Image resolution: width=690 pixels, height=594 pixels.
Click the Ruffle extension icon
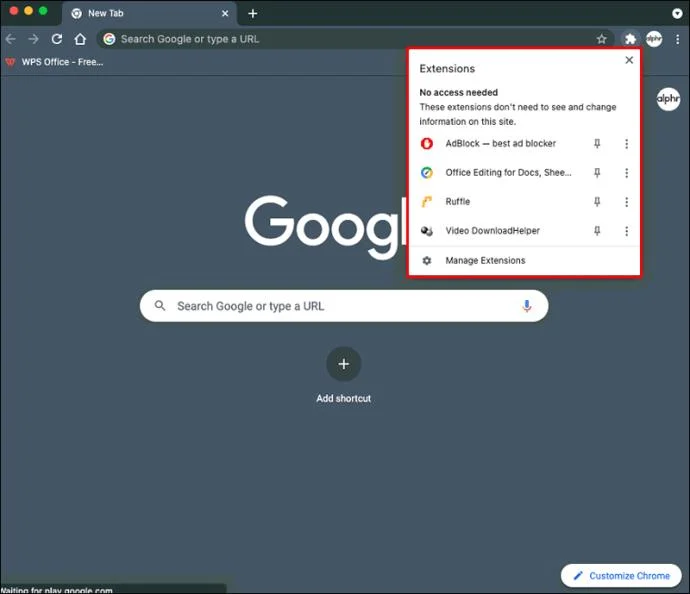pos(427,202)
